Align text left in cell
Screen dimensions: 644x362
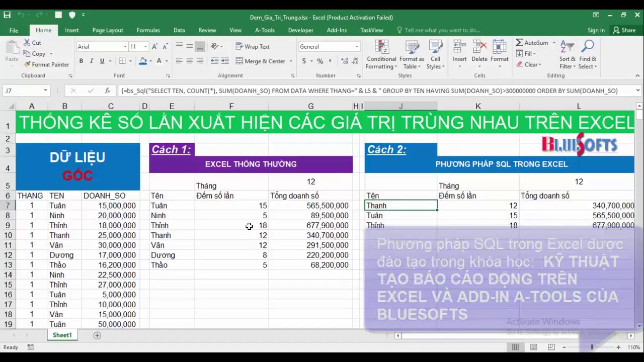tap(179, 61)
